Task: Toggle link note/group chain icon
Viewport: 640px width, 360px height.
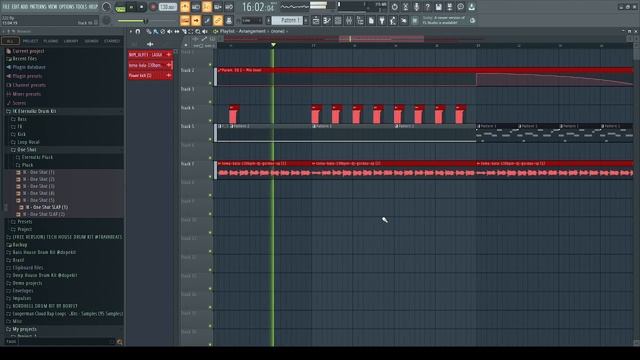Action: 218,20
